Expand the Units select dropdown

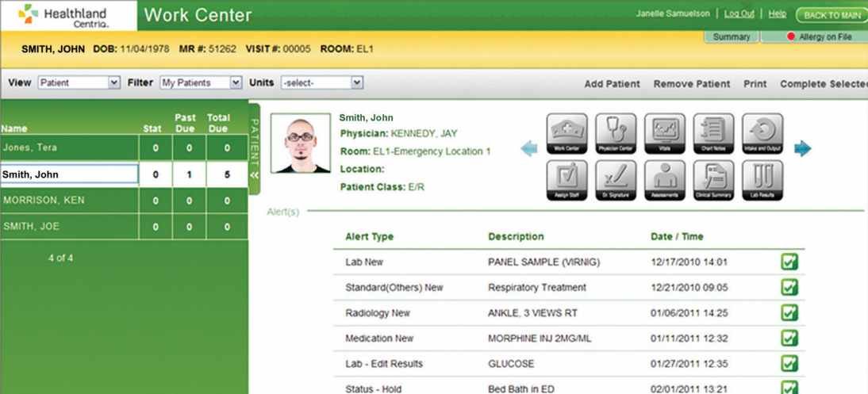pyautogui.click(x=322, y=82)
